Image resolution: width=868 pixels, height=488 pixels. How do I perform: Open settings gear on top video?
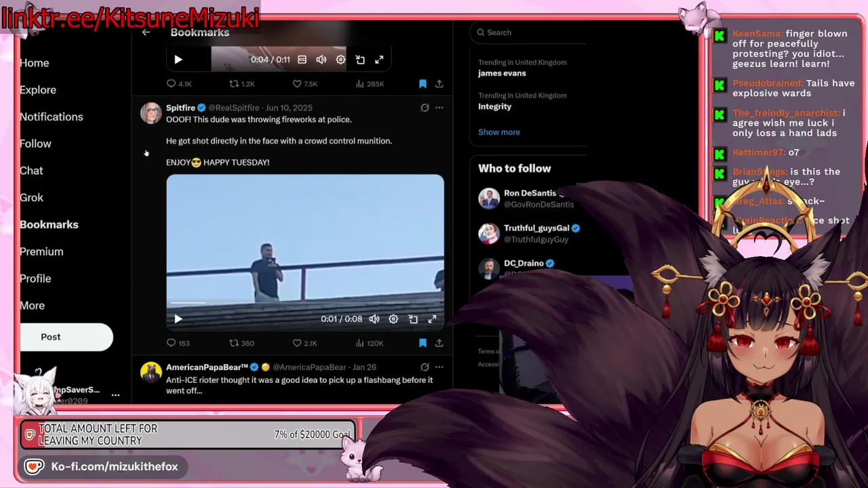340,60
